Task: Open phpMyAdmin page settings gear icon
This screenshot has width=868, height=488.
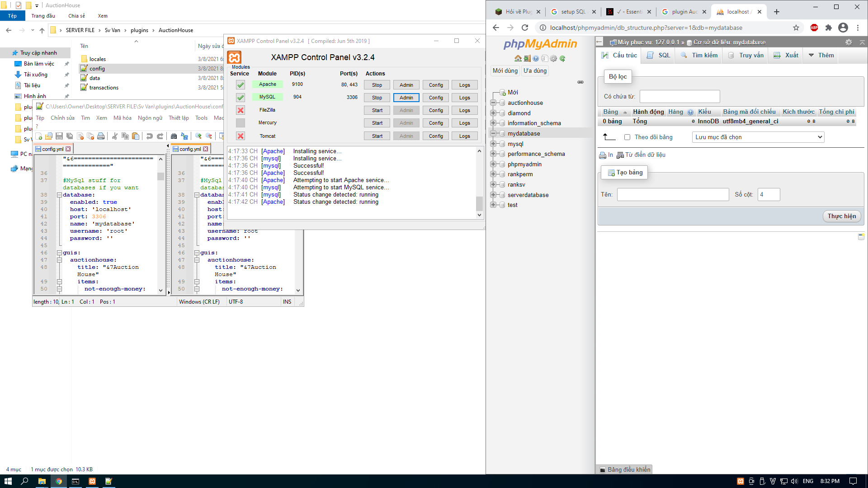Action: [x=849, y=42]
